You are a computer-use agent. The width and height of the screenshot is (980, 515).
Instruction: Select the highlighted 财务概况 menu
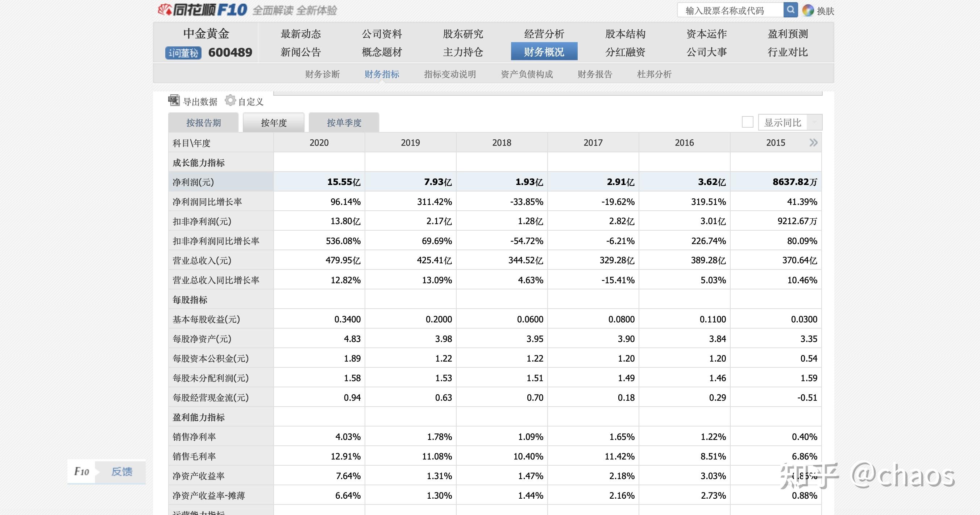[x=544, y=51]
